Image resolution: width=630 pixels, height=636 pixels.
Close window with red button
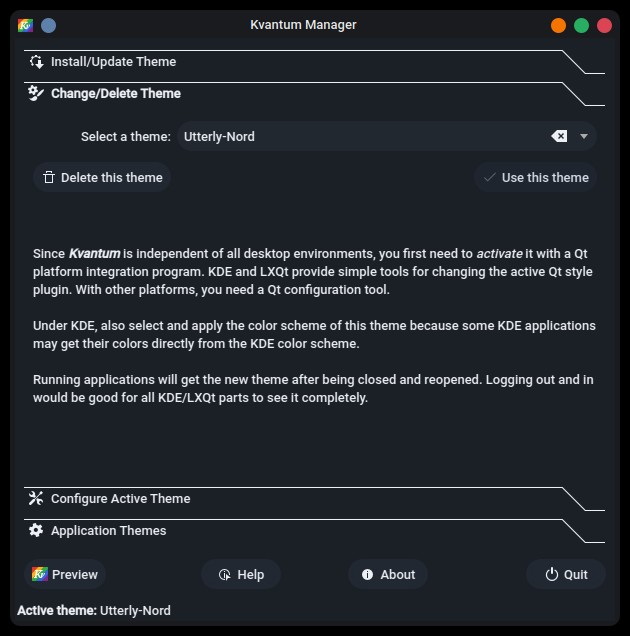tap(604, 26)
